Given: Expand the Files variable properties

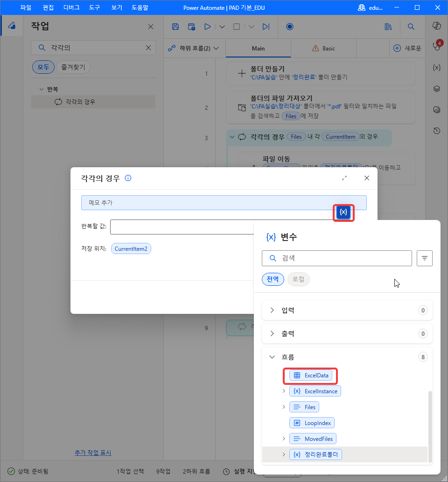Looking at the screenshot, I should click(x=284, y=407).
